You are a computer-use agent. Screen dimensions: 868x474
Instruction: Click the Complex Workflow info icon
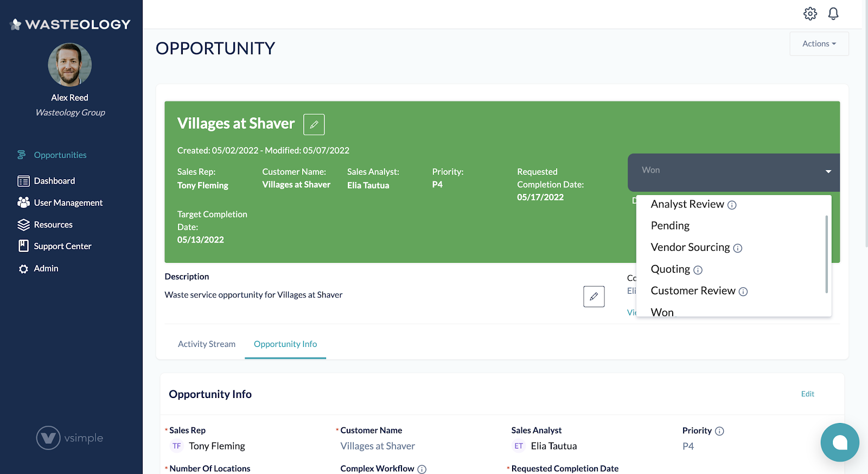[422, 469]
